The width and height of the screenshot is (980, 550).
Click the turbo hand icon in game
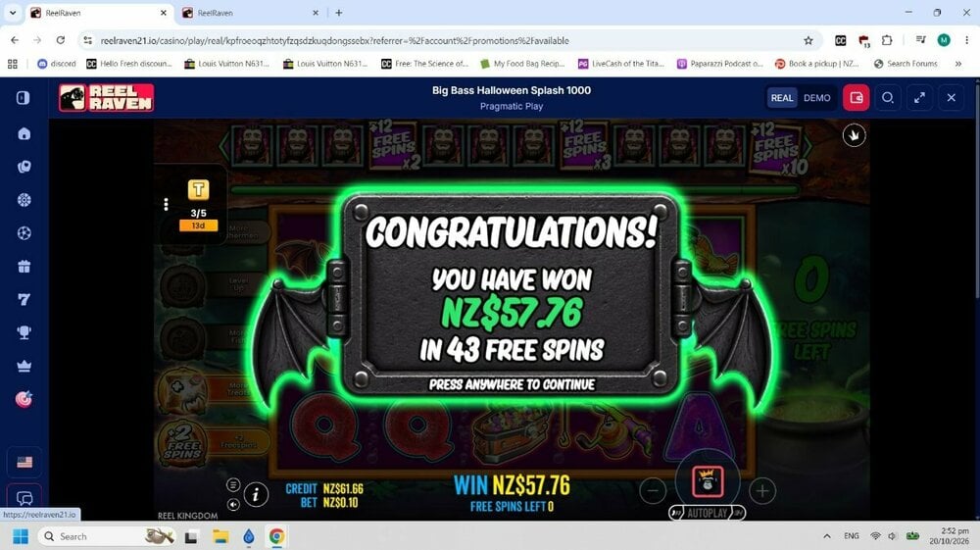(854, 135)
